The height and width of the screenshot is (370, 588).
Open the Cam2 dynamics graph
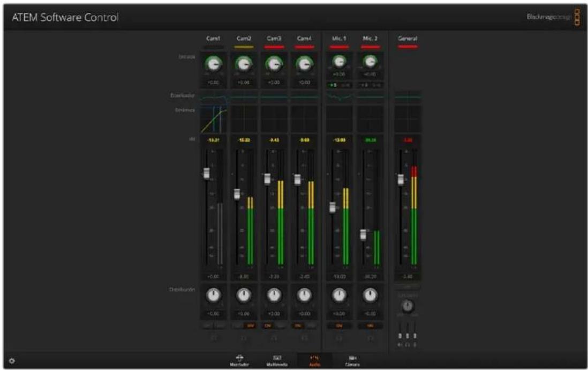click(x=244, y=120)
